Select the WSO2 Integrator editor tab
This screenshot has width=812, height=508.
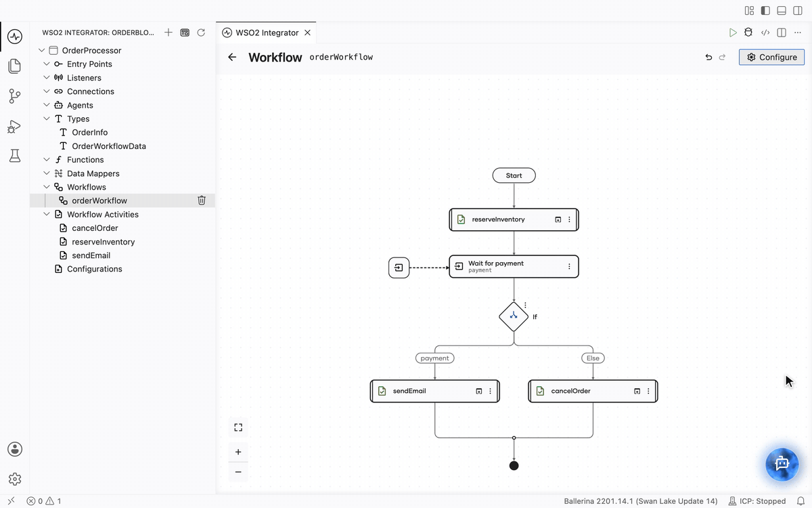(x=267, y=33)
